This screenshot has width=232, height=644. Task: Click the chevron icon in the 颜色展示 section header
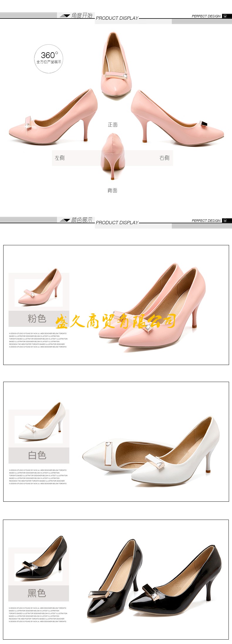click(x=225, y=221)
